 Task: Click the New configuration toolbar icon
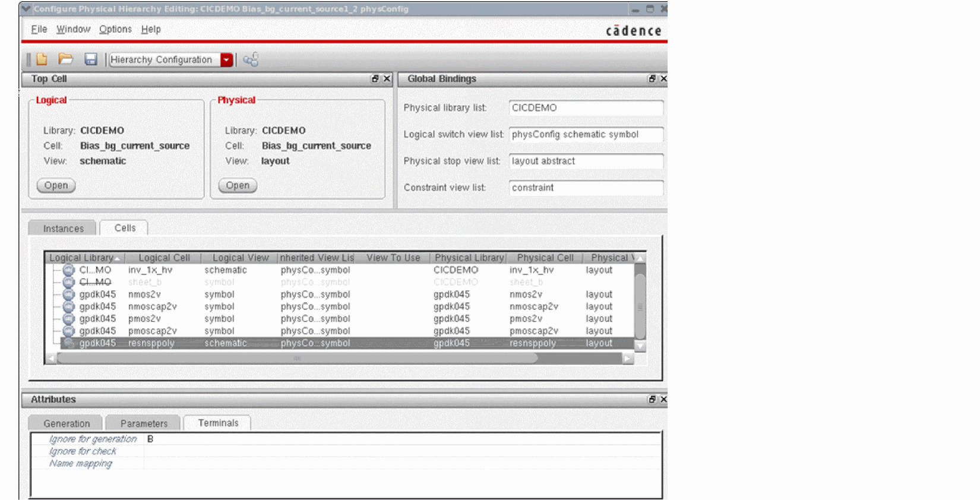tap(42, 59)
